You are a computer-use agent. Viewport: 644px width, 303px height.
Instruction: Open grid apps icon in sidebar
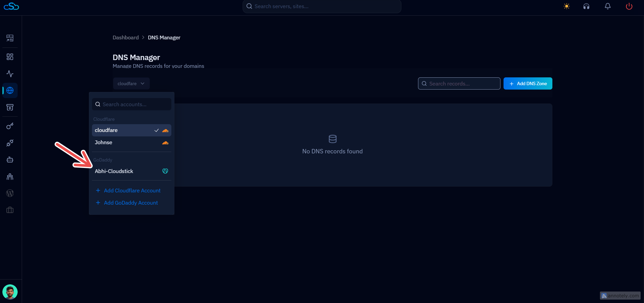pyautogui.click(x=10, y=57)
